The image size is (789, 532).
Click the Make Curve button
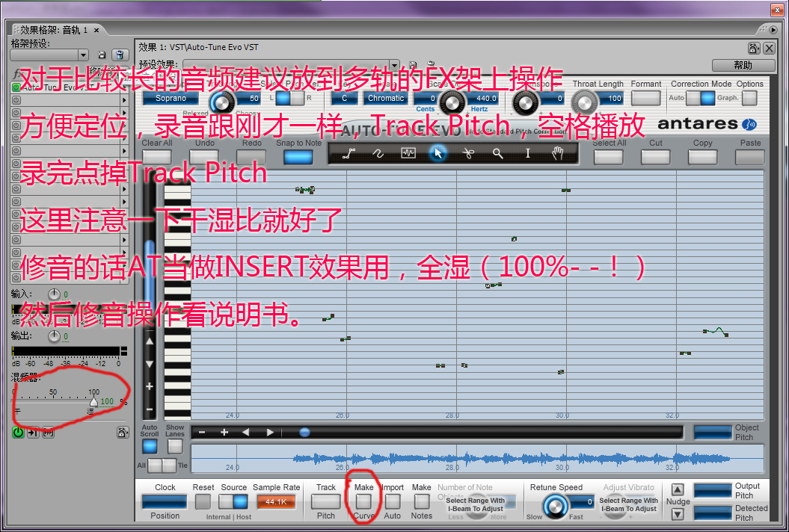363,501
